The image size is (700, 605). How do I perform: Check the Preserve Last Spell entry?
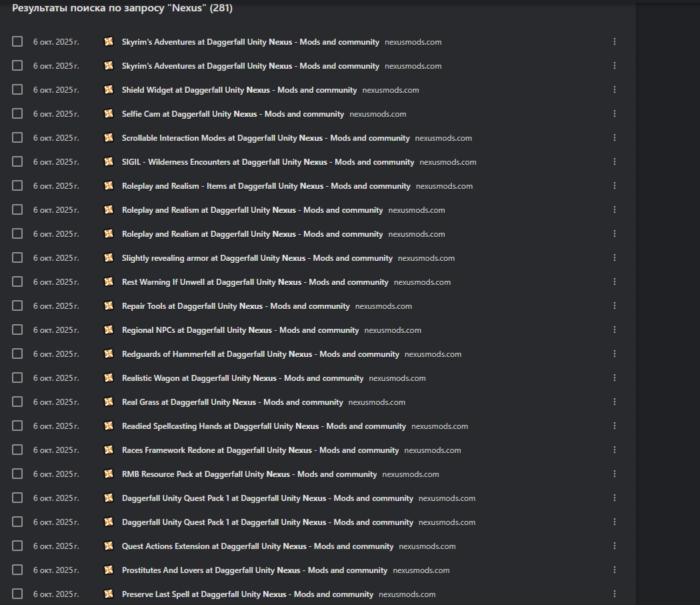click(x=17, y=594)
